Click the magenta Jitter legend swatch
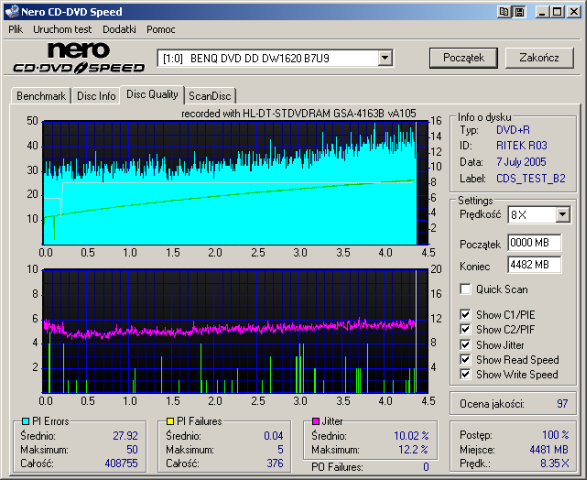This screenshot has height=480, width=587. click(x=316, y=421)
